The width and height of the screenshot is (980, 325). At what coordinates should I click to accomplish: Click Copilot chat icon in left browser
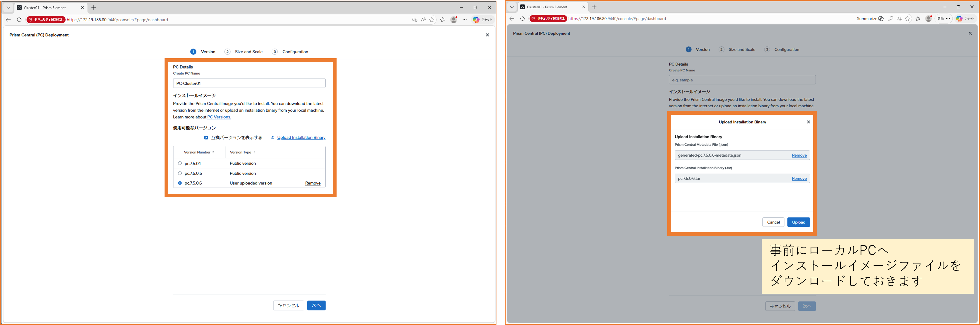tap(476, 20)
